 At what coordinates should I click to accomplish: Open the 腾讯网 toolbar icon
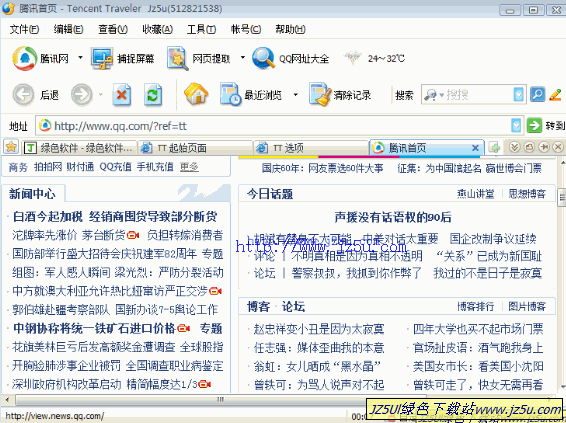[x=25, y=58]
